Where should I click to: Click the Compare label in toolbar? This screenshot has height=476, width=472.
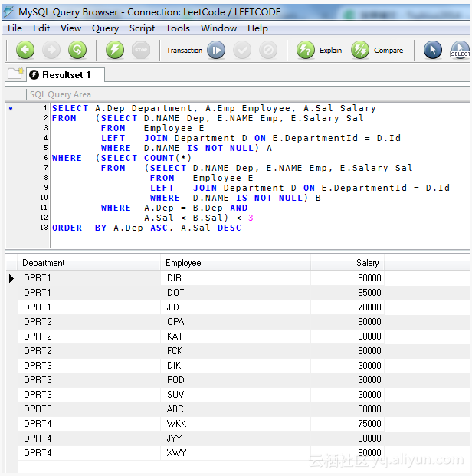(x=388, y=50)
